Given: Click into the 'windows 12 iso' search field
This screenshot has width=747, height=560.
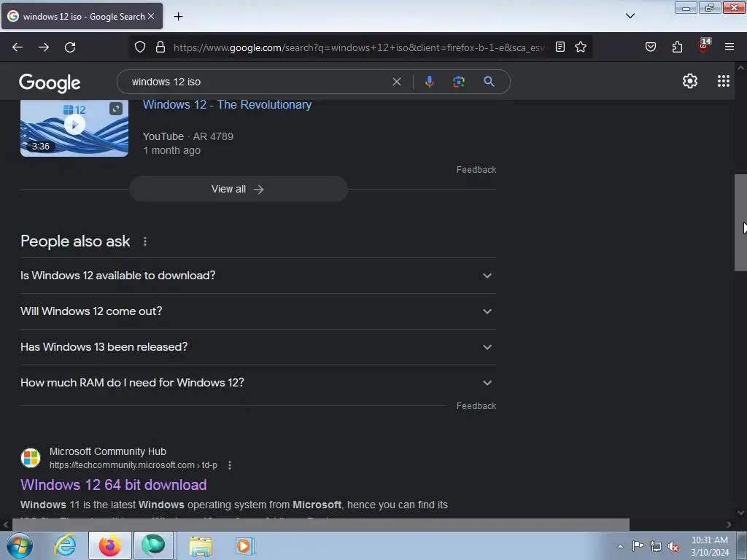Looking at the screenshot, I should 258,82.
